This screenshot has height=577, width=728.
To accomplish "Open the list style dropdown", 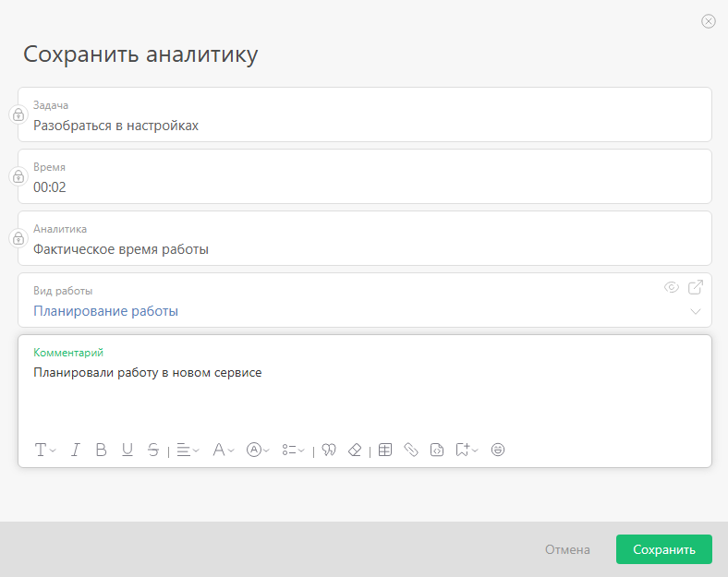I will (293, 450).
